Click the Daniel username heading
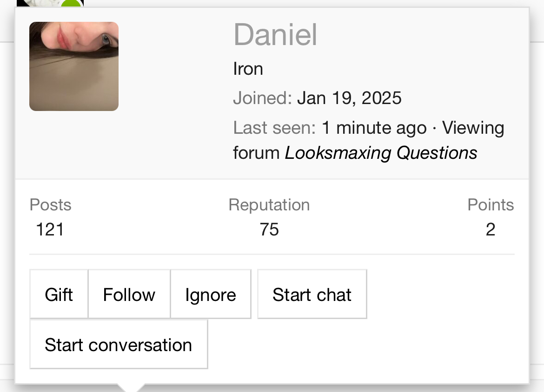This screenshot has width=544, height=392. tap(275, 35)
